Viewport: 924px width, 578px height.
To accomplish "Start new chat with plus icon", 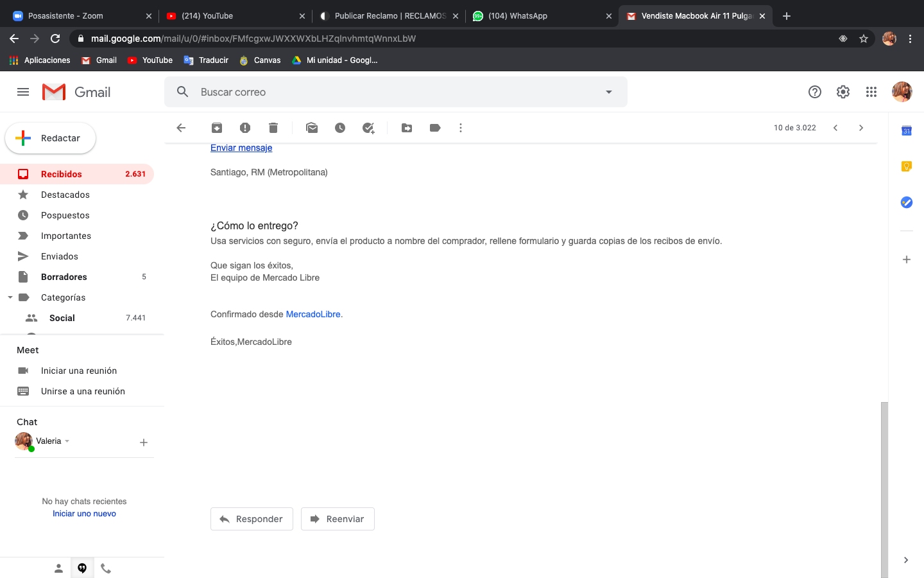I will tap(144, 442).
